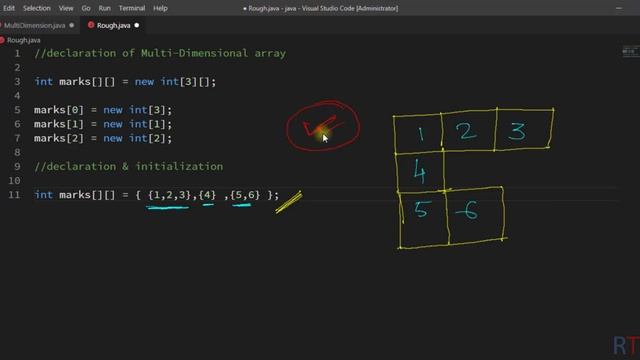Click '{1,2,3}' on line 11
Image resolution: width=640 pixels, height=360 pixels.
pyautogui.click(x=169, y=195)
